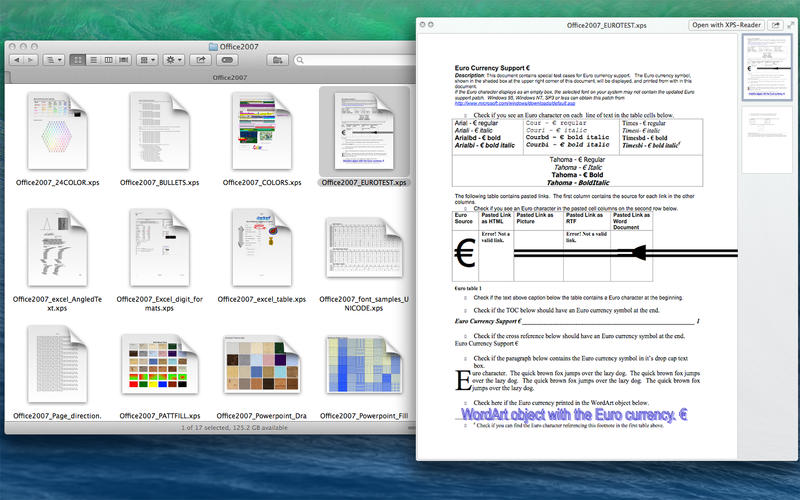Click the New Folder toolbar icon

[x=278, y=60]
